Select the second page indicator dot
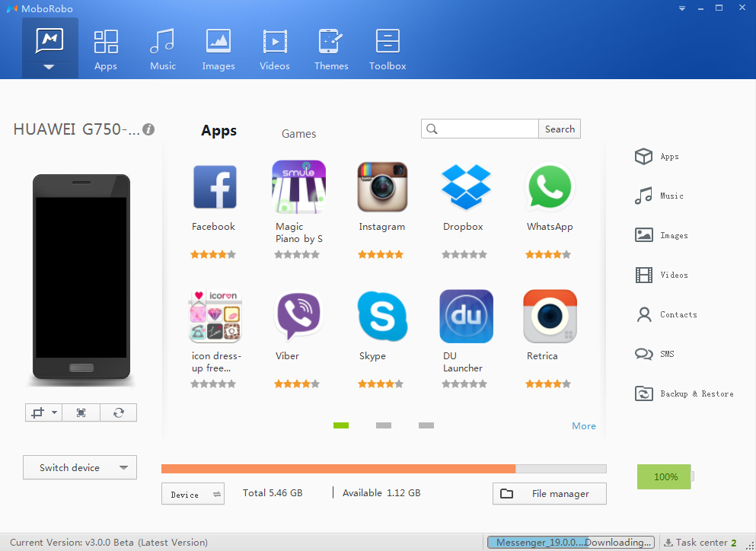The image size is (756, 551). click(384, 425)
